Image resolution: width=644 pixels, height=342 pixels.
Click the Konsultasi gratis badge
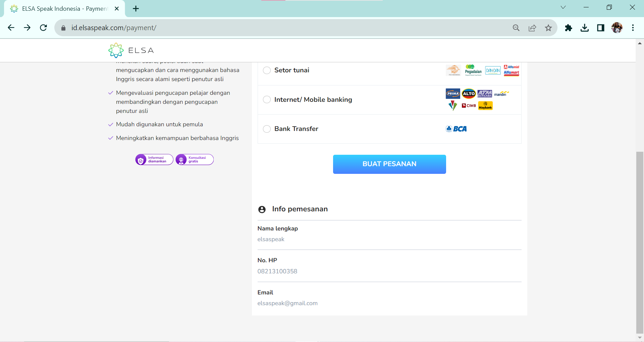(x=194, y=159)
